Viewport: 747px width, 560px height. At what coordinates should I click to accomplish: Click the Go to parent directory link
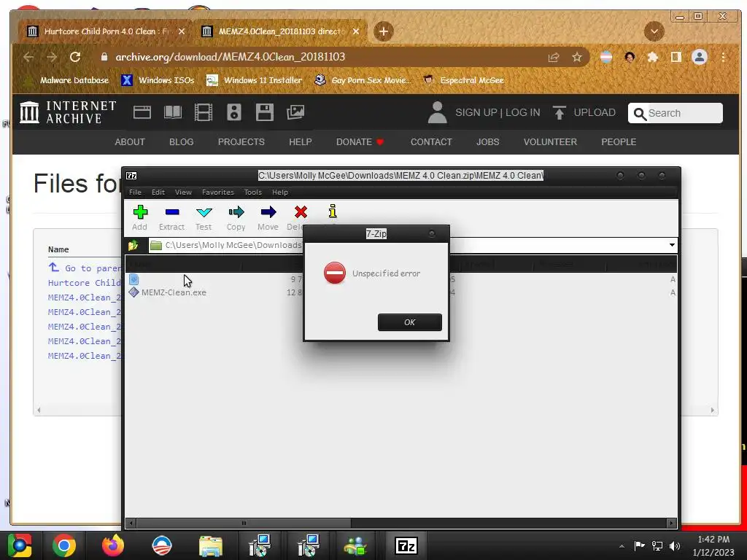coord(85,268)
